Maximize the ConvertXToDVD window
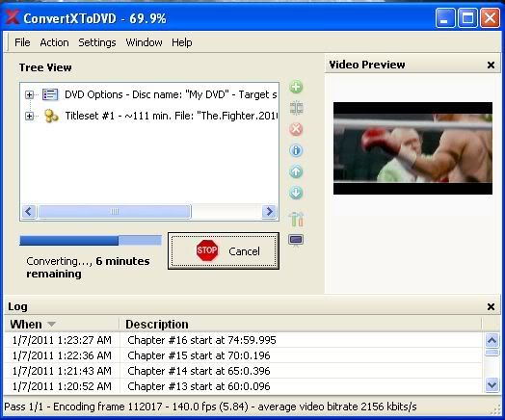Image resolution: width=505 pixels, height=420 pixels. [x=467, y=18]
